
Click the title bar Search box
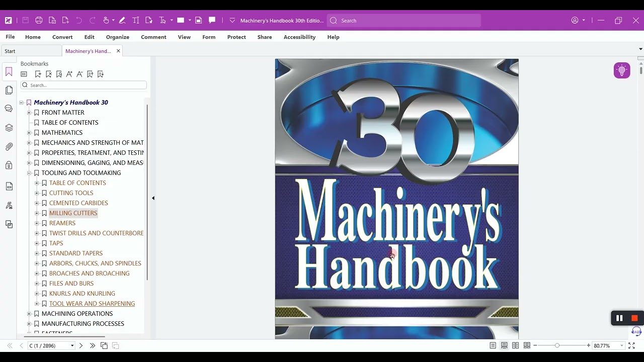click(404, 21)
